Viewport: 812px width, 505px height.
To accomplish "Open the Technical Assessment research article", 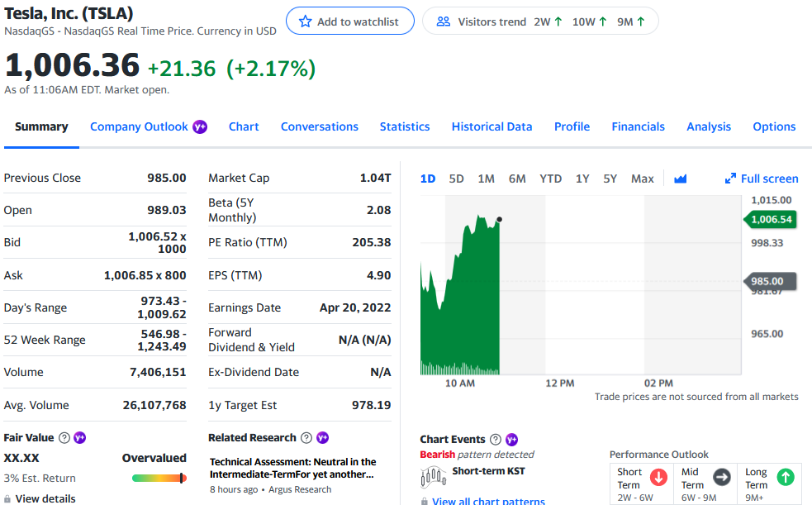I will (x=292, y=469).
